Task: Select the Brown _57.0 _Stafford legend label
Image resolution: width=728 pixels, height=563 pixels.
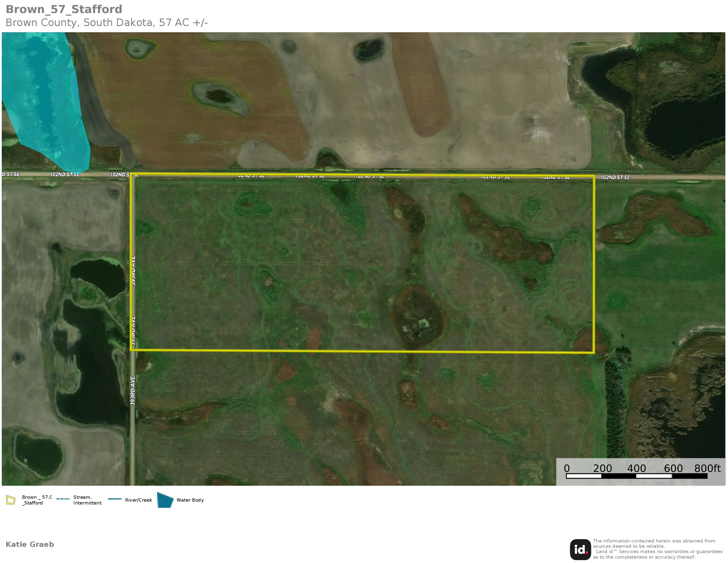Action: point(37,500)
